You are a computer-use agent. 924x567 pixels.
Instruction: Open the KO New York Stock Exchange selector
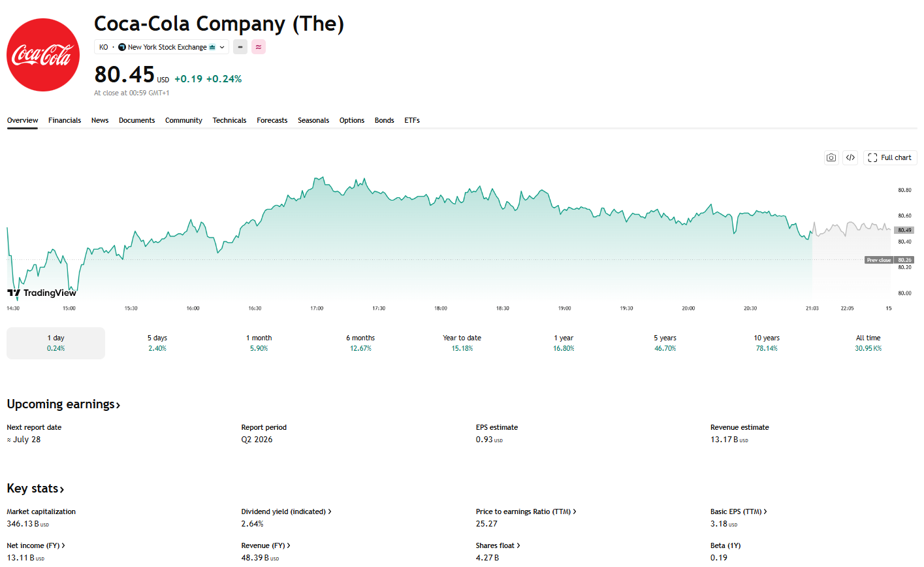pyautogui.click(x=161, y=47)
